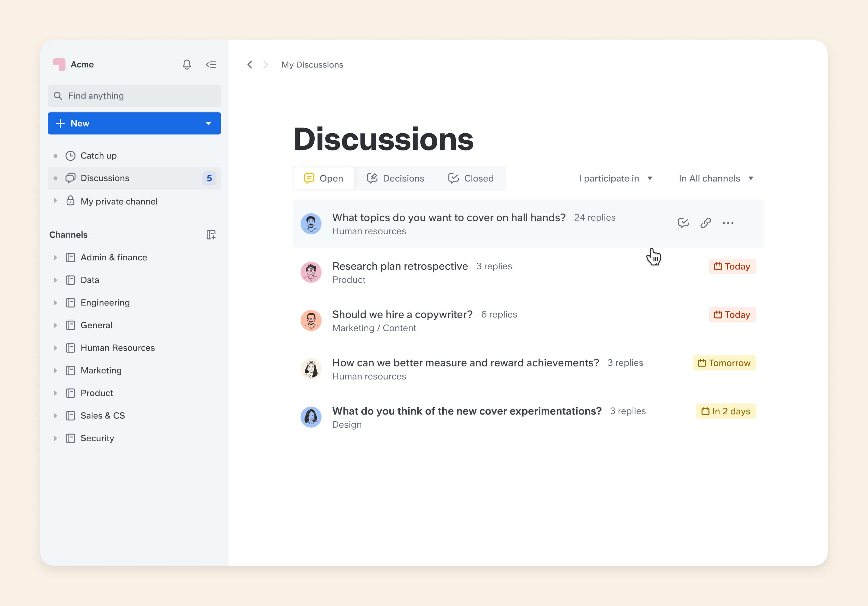Screen dimensions: 868x606
Task: Open the 'In All channels' filter dropdown
Action: [x=716, y=179]
